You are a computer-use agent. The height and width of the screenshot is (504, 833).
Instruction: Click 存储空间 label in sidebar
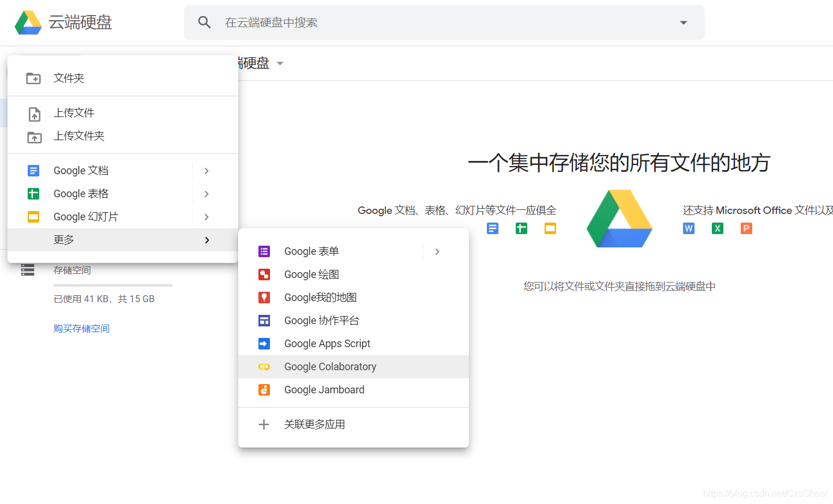click(x=72, y=270)
